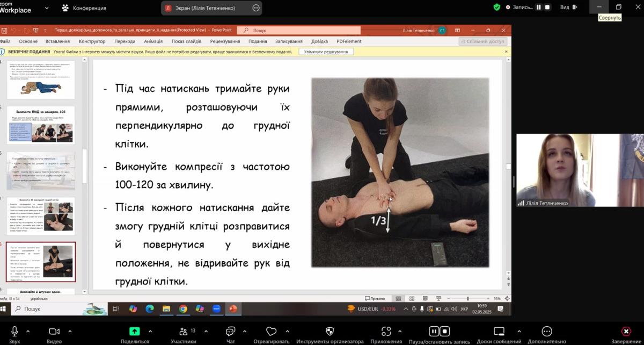Viewport: 644px width, 345px height.
Task: Open the Анімація ribbon tab
Action: [153, 41]
